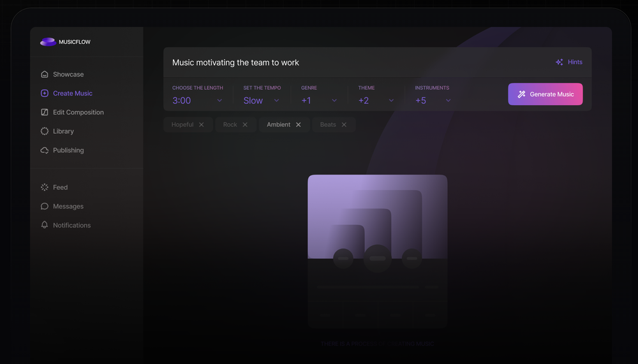The width and height of the screenshot is (638, 364).
Task: Open Notifications in the sidebar
Action: pos(66,225)
